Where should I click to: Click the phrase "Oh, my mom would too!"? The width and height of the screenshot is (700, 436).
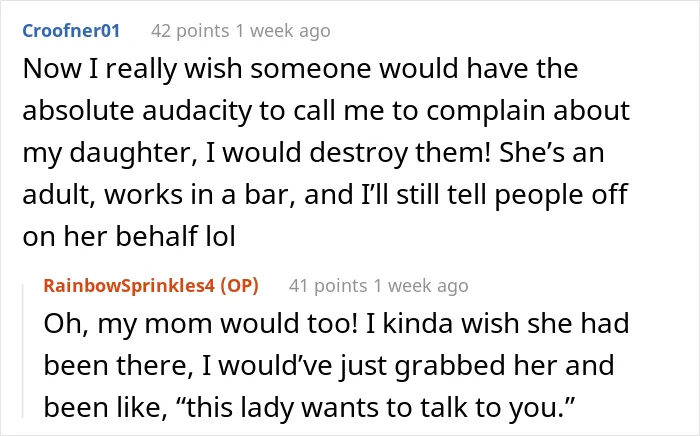tap(201, 324)
